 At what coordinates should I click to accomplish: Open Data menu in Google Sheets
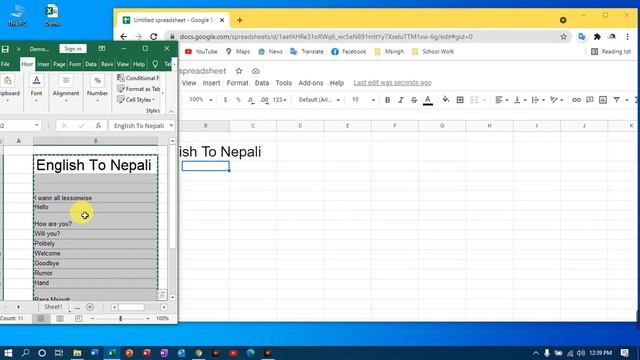tap(262, 83)
